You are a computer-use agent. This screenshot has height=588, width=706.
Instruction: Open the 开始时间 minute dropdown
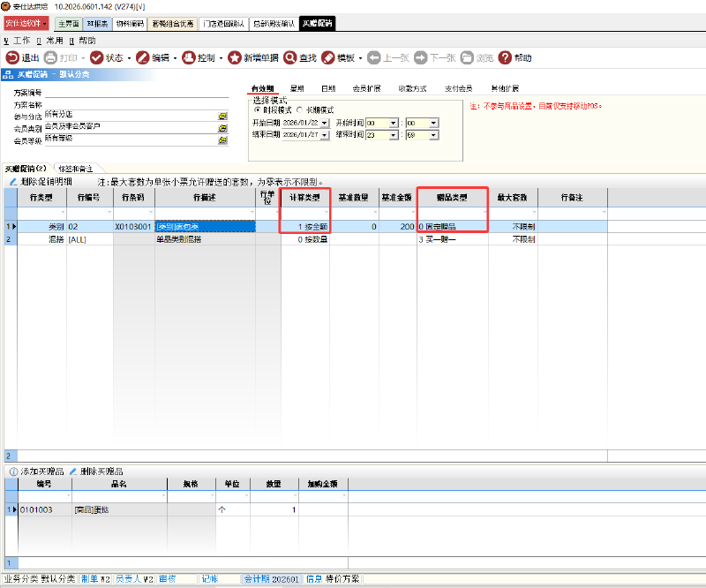433,123
